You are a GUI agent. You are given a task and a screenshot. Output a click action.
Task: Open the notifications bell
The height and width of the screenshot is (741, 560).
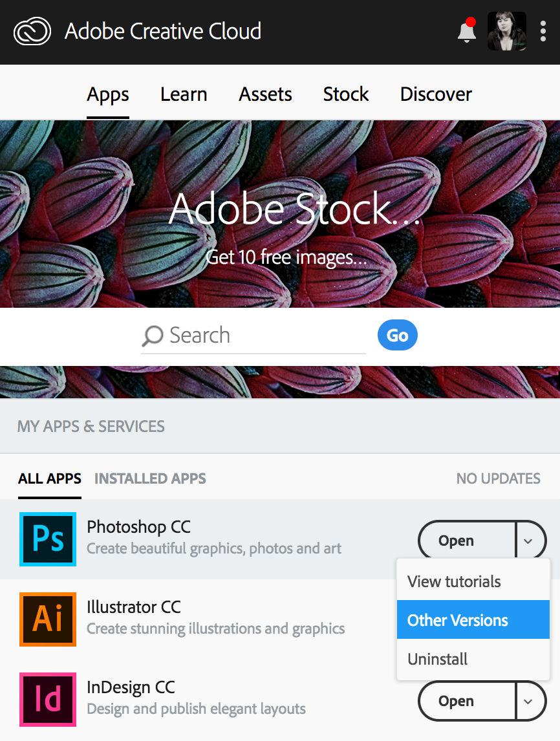pos(466,31)
